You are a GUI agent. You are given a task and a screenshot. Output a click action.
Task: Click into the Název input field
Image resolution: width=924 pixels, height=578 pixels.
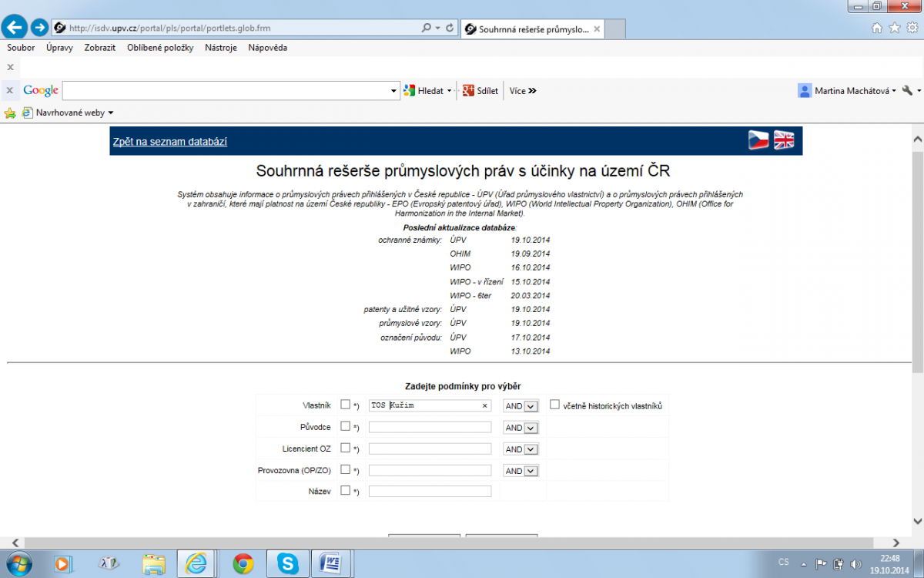[430, 492]
